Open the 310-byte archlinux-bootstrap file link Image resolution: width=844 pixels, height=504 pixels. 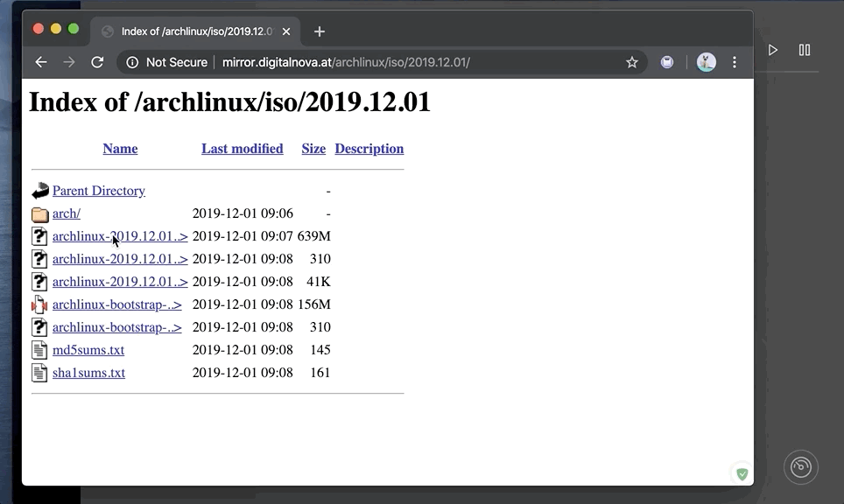(116, 327)
